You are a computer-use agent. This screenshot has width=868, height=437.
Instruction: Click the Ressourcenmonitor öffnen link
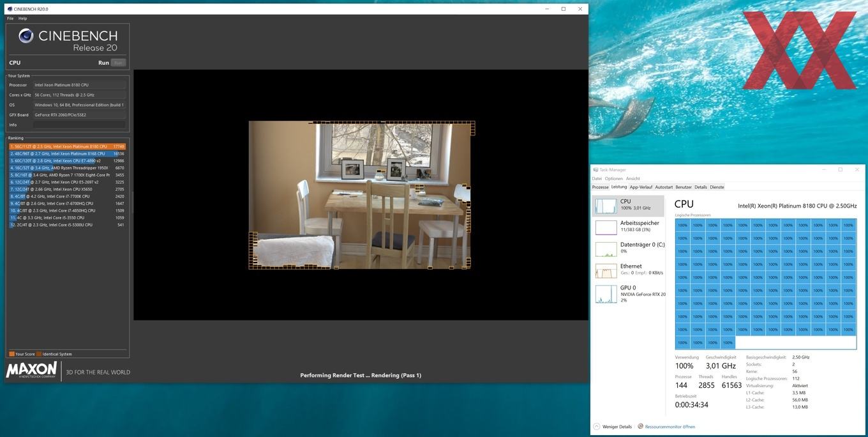pyautogui.click(x=670, y=427)
